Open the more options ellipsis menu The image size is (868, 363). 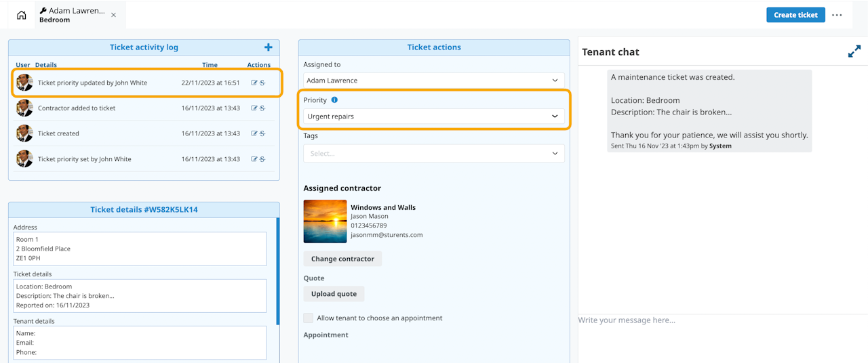pyautogui.click(x=837, y=15)
